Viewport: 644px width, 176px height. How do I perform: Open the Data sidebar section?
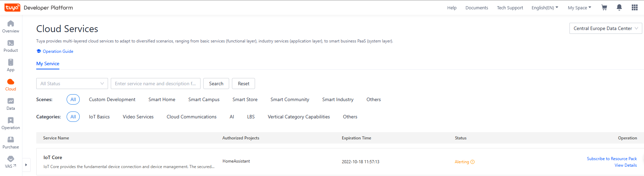point(11,104)
